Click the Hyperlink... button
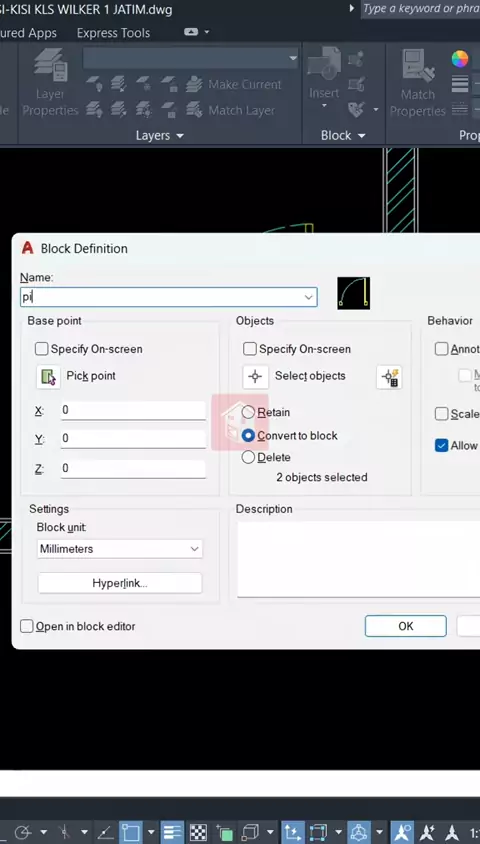The image size is (480, 844). point(119,583)
